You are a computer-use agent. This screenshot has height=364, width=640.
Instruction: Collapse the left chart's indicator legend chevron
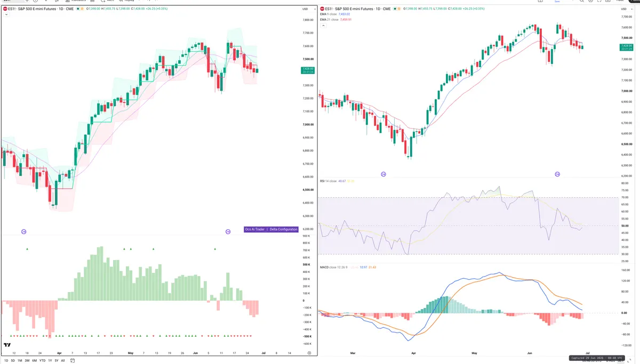[5, 15]
